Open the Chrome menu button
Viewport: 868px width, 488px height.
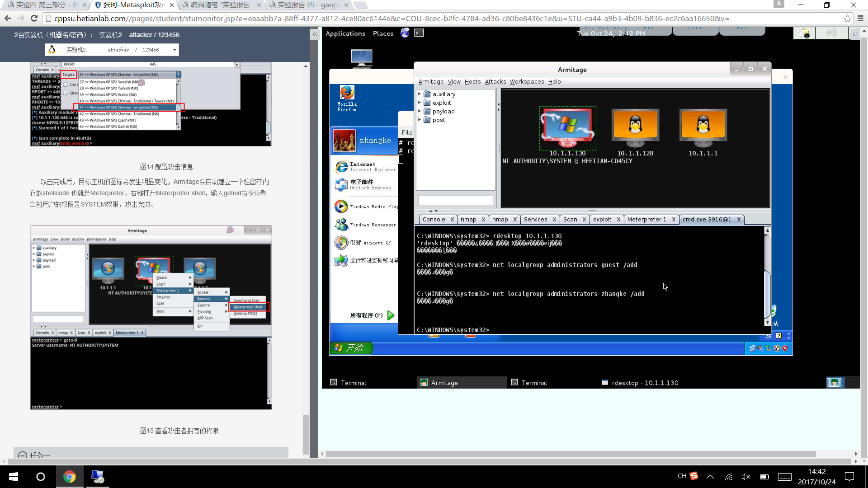(x=860, y=19)
